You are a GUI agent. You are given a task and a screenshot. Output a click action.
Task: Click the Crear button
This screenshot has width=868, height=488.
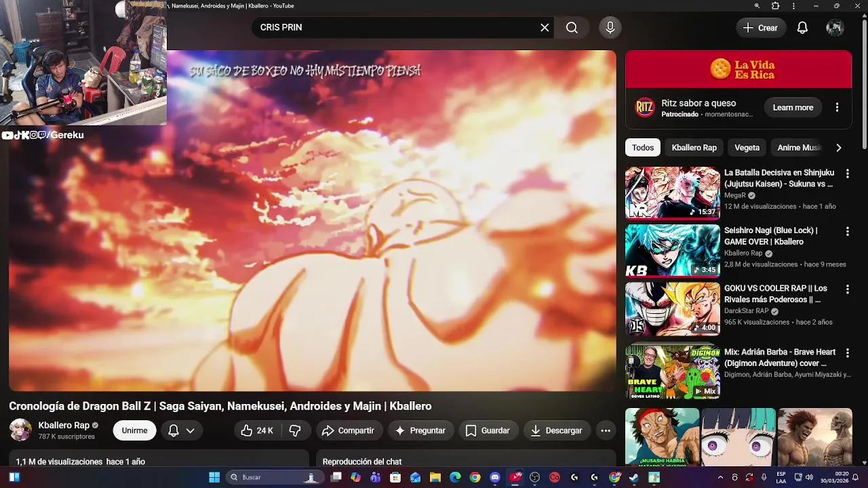tap(761, 28)
